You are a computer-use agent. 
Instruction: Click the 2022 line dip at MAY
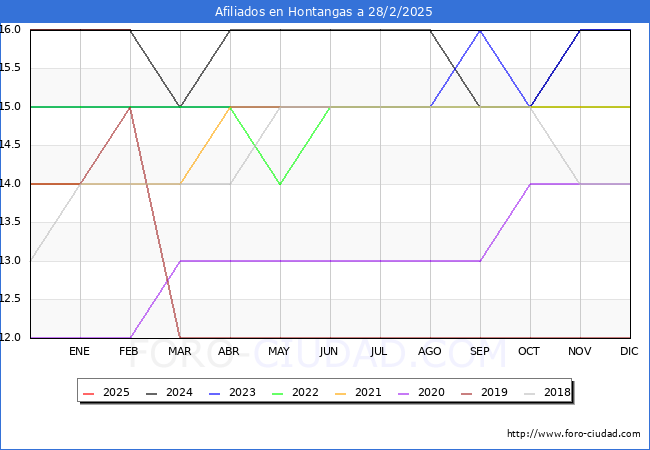pyautogui.click(x=280, y=184)
